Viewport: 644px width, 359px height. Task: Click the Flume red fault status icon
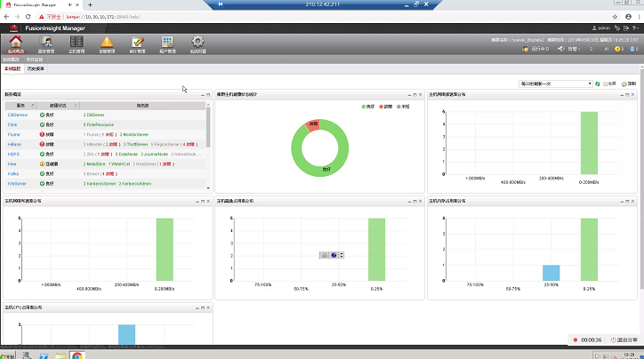[42, 134]
